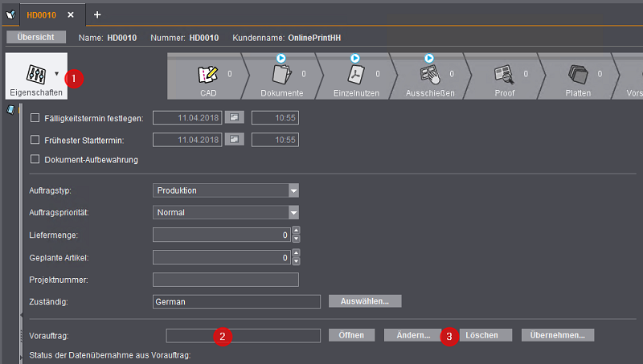The height and width of the screenshot is (364, 643).
Task: Enable Fälligkeitstermin festlegen checkbox
Action: point(35,118)
